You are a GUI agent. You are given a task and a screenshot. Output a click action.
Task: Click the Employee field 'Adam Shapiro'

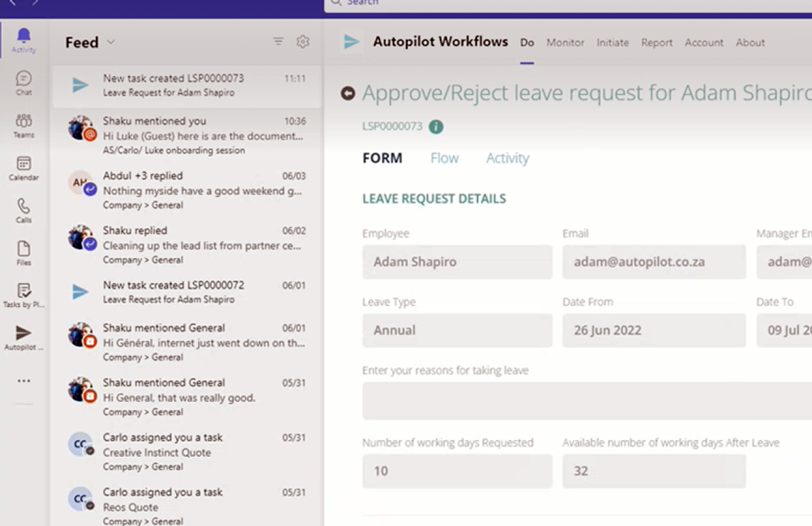tap(457, 262)
